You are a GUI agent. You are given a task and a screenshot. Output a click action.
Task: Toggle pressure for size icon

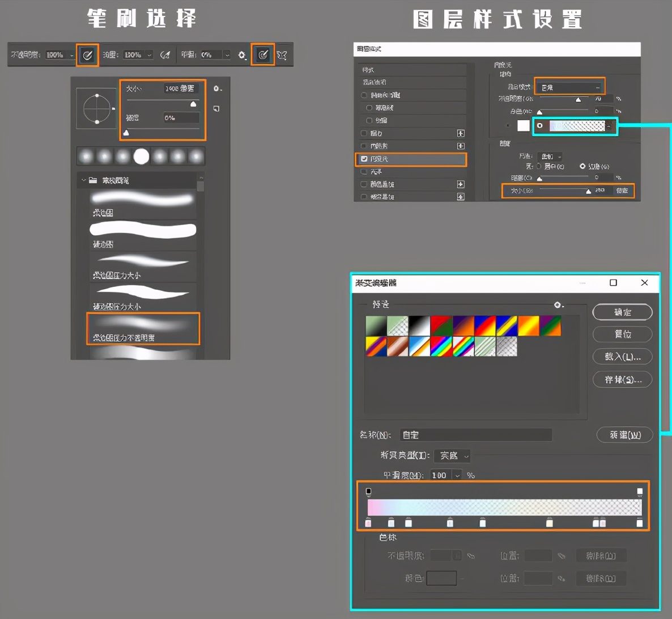(x=263, y=55)
